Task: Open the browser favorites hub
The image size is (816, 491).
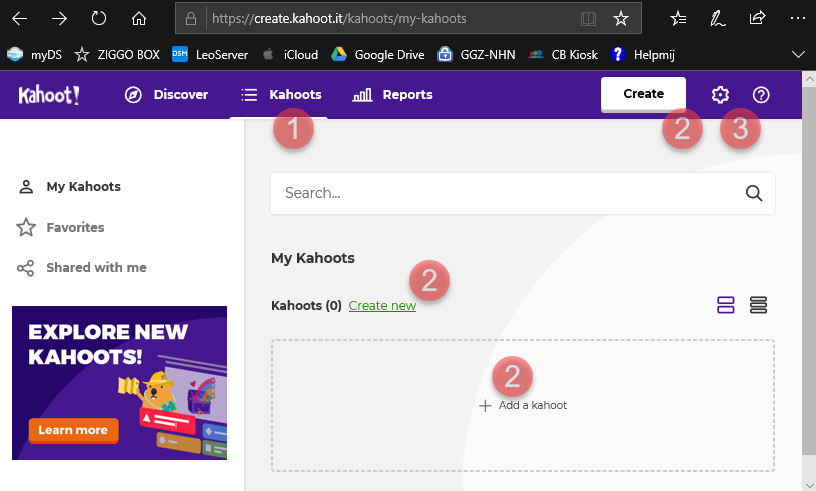Action: point(678,19)
